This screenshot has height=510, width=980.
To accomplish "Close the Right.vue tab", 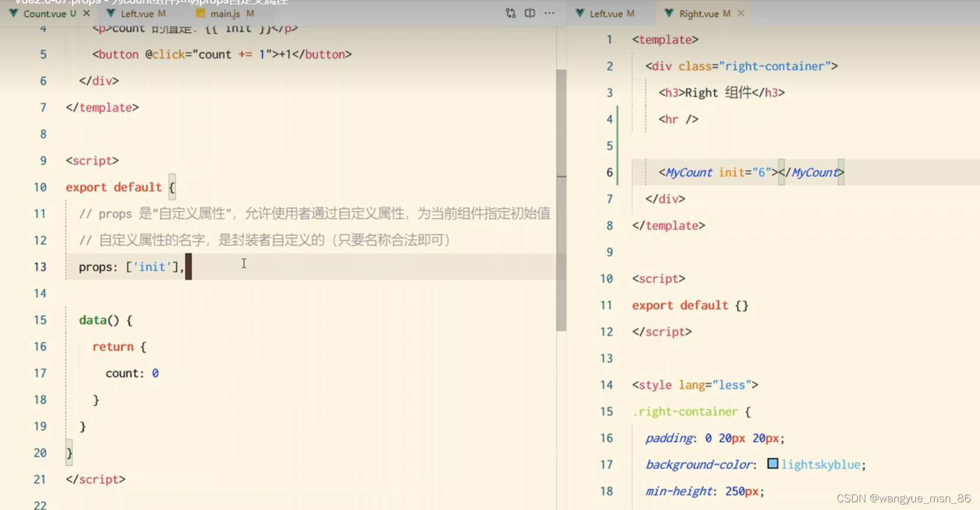I will click(x=741, y=13).
